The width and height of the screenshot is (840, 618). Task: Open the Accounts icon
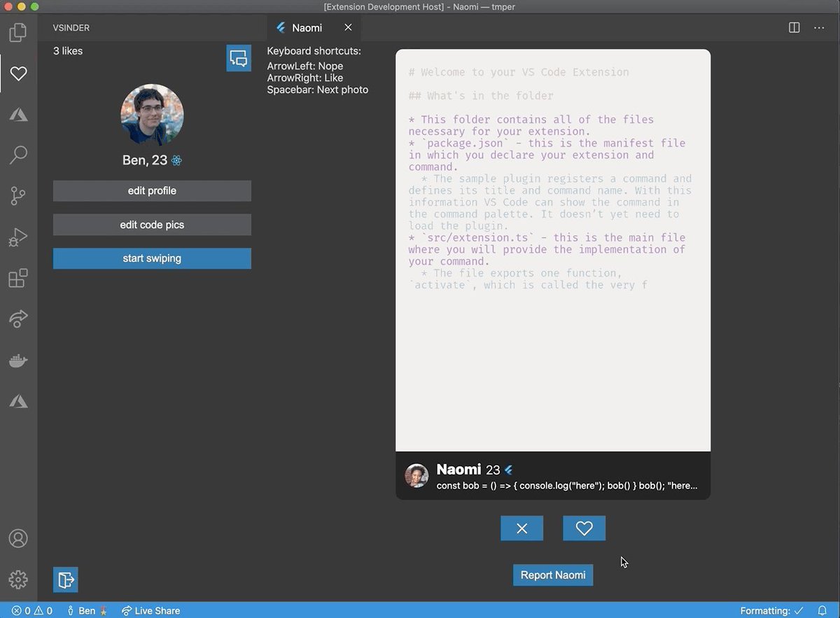[18, 538]
